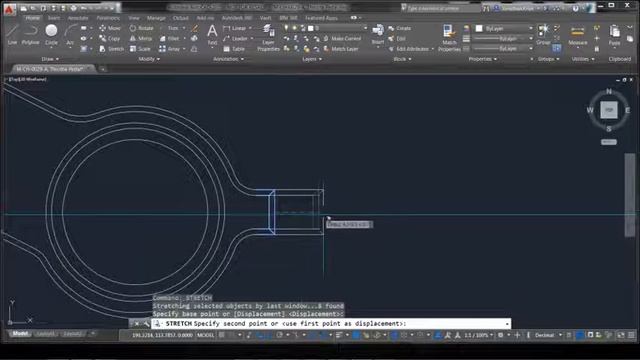Expand the Properties panel
This screenshot has height=360, width=640.
click(482, 59)
